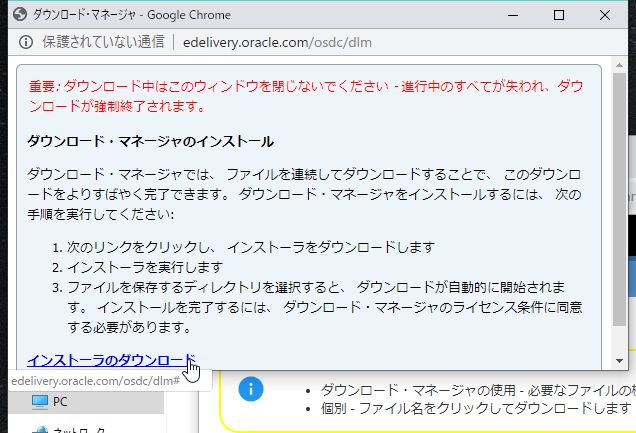Maximize the ダウンロード・マネージャ Chrome window
Image resolution: width=636 pixels, height=433 pixels.
(559, 15)
